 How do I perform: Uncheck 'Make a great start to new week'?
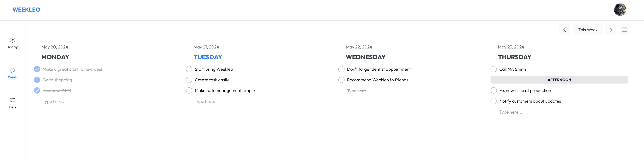pyautogui.click(x=37, y=69)
